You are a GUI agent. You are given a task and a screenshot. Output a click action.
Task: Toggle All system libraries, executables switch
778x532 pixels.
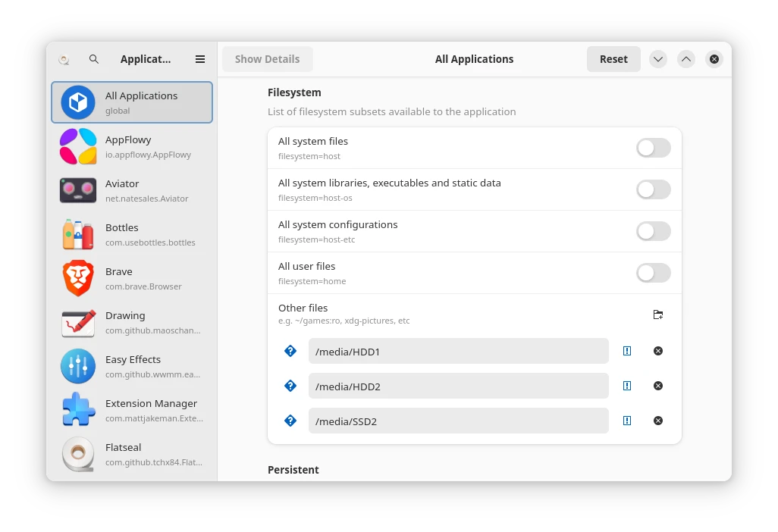point(653,189)
